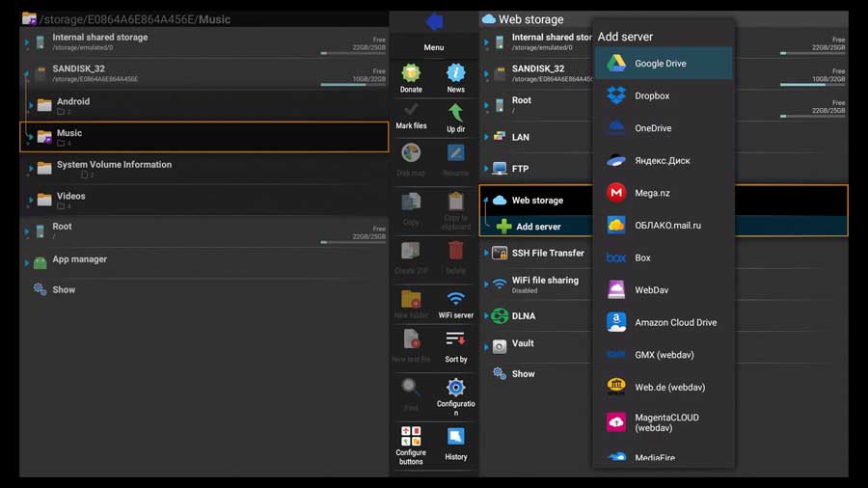The width and height of the screenshot is (868, 488).
Task: Select MagentaCLOUD (webdav) option
Action: pyautogui.click(x=664, y=422)
